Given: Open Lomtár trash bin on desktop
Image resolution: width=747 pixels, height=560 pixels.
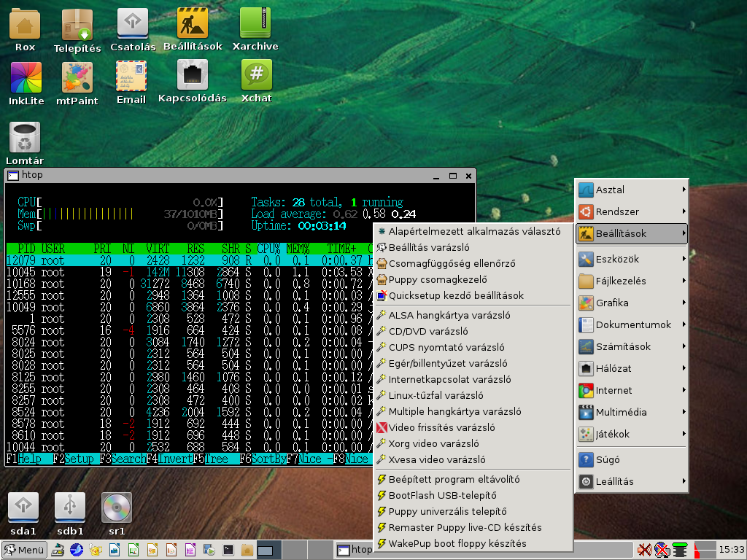Looking at the screenshot, I should tap(25, 139).
